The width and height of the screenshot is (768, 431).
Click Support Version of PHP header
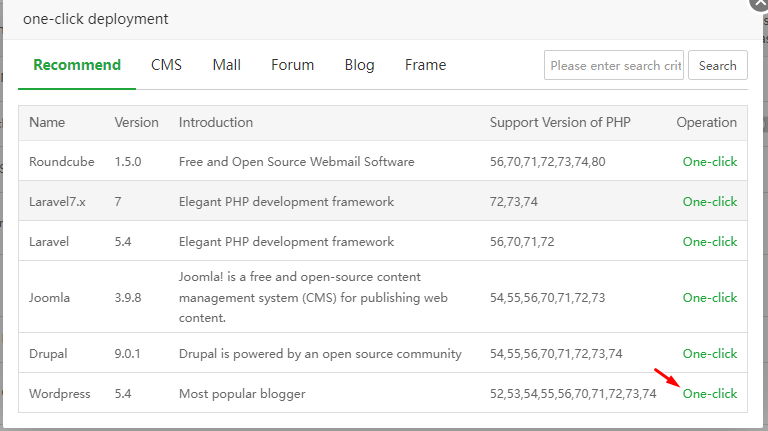[560, 122]
